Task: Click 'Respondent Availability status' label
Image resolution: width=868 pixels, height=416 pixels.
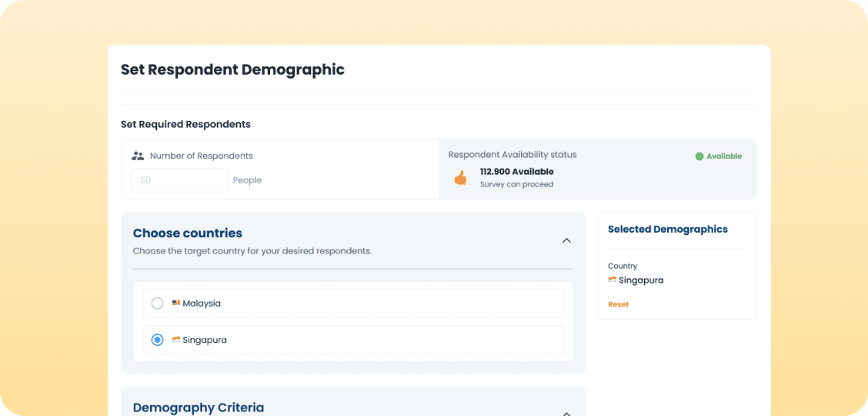Action: coord(512,155)
